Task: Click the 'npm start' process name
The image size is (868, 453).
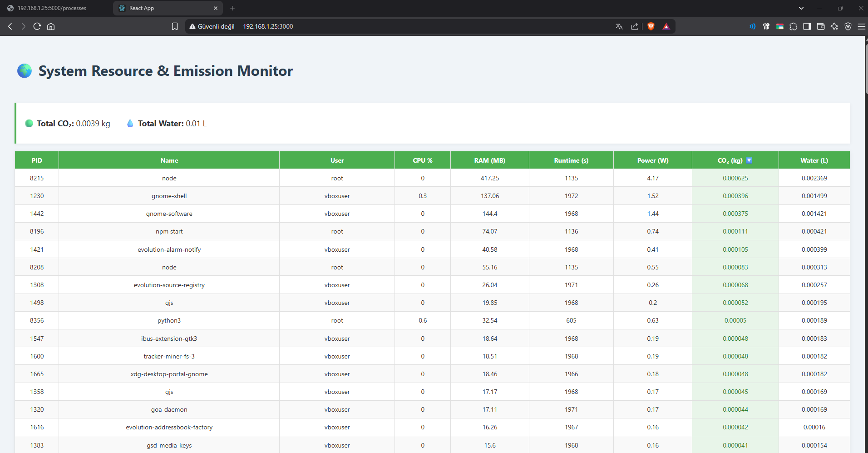Action: click(169, 231)
